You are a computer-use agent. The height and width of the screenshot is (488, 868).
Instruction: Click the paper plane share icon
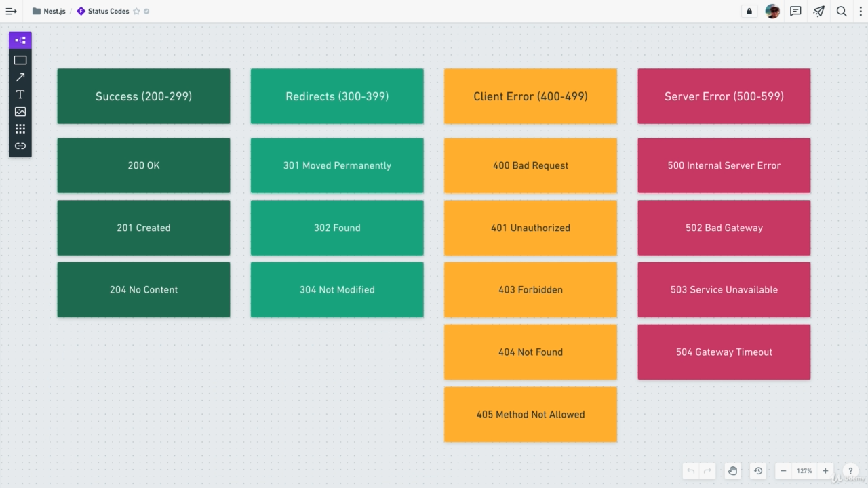pyautogui.click(x=819, y=12)
